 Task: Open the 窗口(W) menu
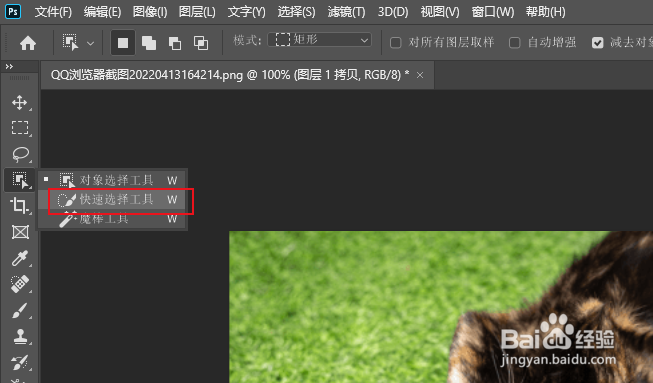click(493, 12)
